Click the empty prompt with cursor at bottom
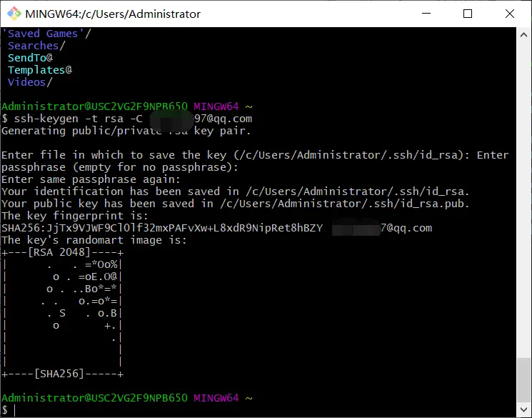The height and width of the screenshot is (418, 532). tap(9, 410)
